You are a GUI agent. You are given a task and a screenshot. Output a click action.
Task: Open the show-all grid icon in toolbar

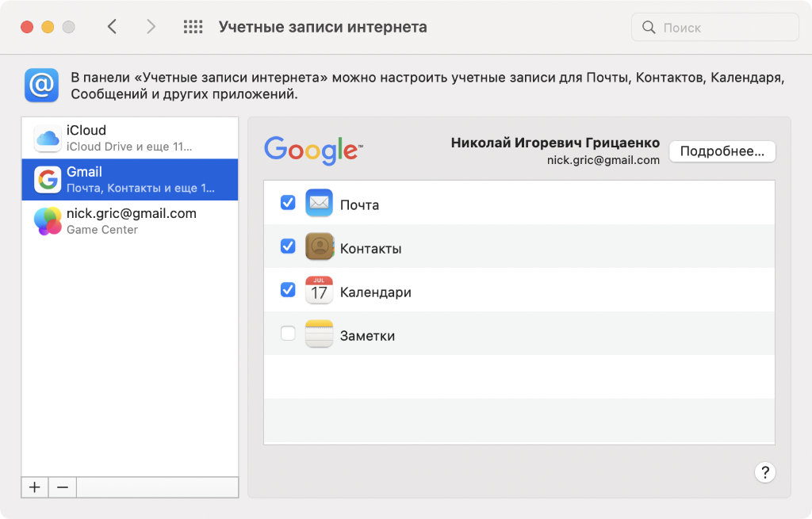[x=193, y=27]
